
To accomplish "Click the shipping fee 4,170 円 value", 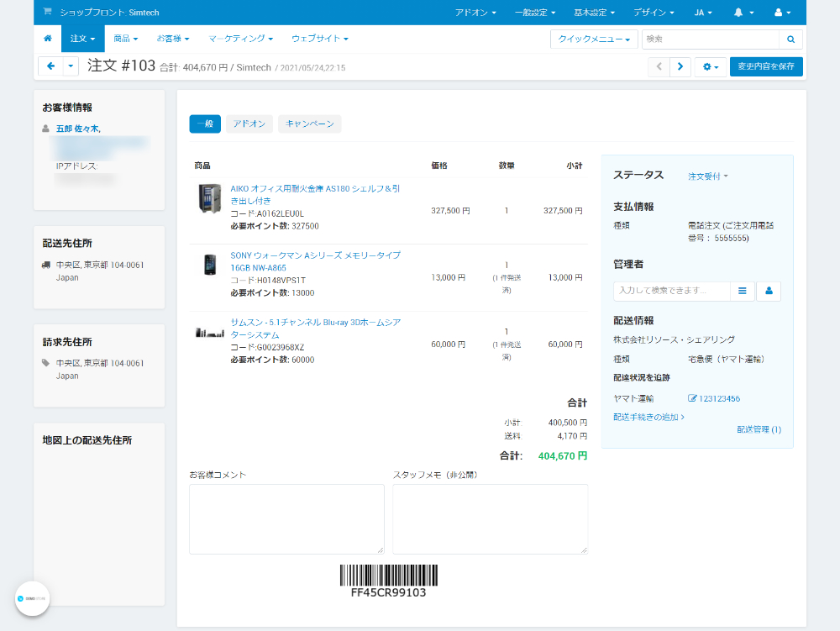I will pos(572,436).
